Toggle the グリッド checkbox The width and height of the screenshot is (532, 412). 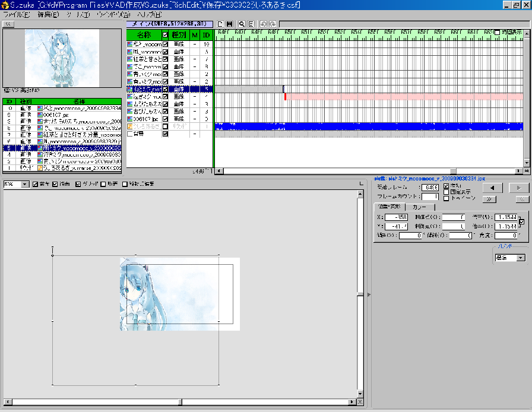[78, 184]
